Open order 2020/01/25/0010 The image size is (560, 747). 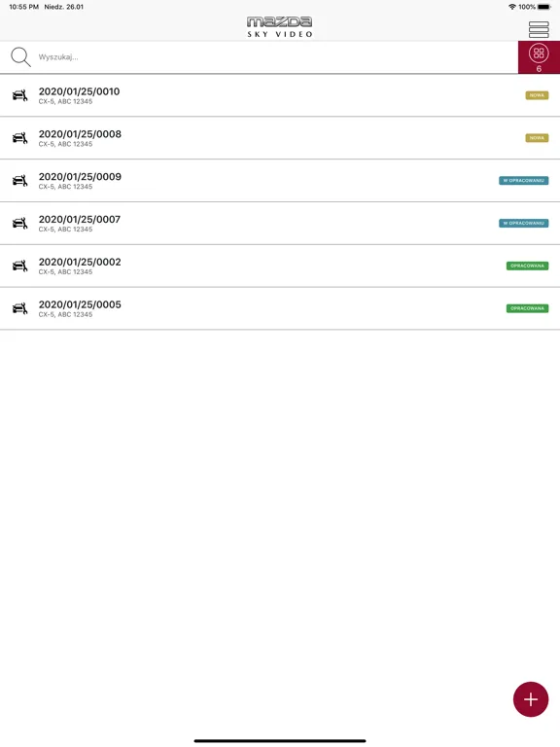point(280,95)
